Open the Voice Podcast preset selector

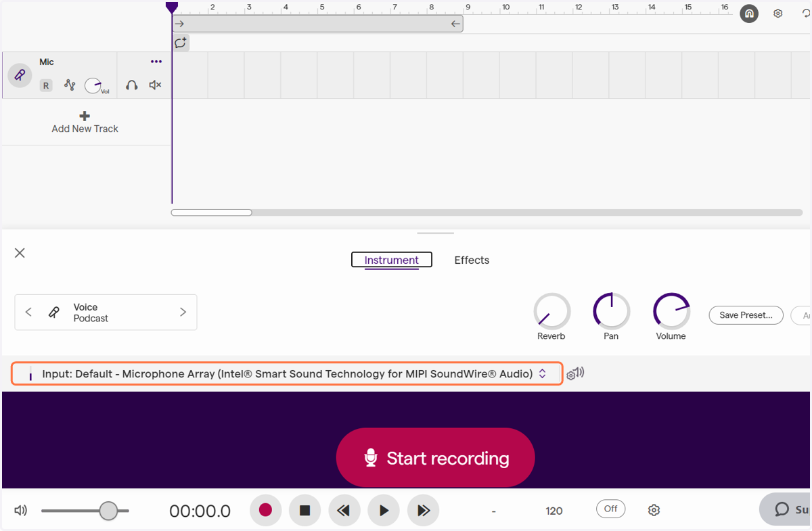[x=106, y=312]
